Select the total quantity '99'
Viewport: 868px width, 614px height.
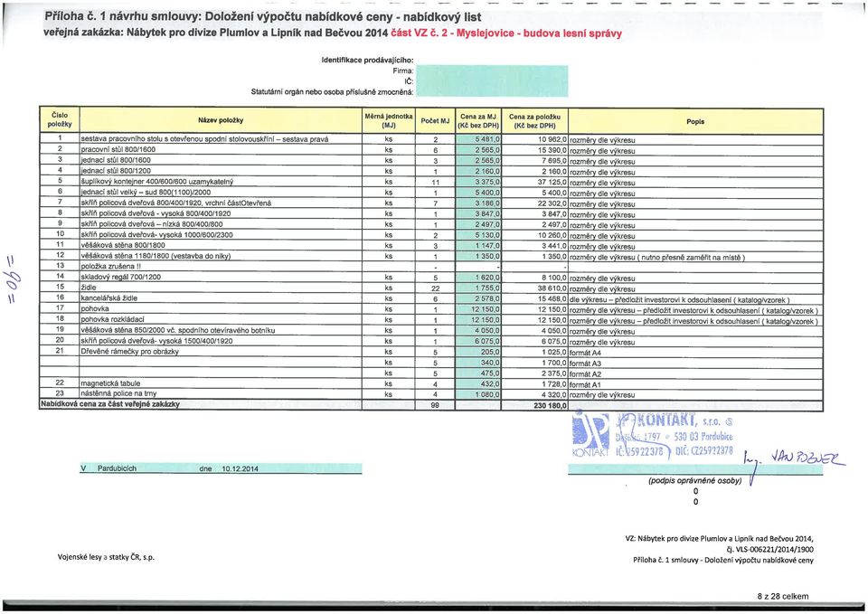[x=435, y=405]
